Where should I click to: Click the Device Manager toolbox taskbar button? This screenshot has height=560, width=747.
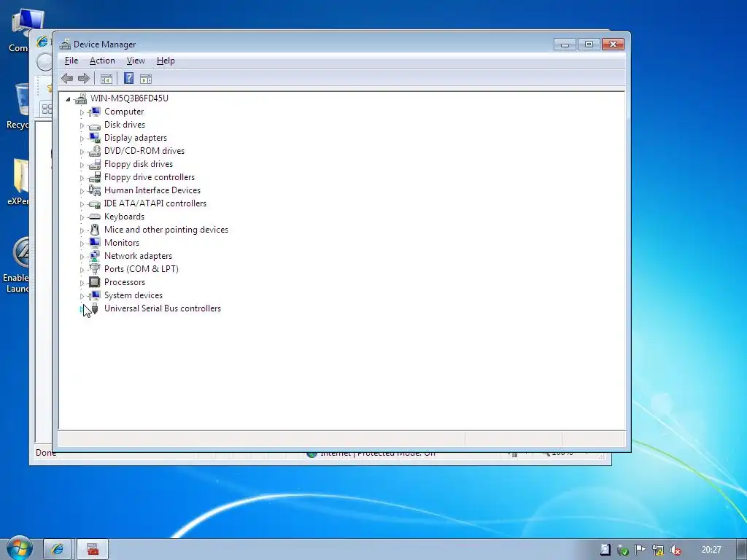pyautogui.click(x=93, y=550)
